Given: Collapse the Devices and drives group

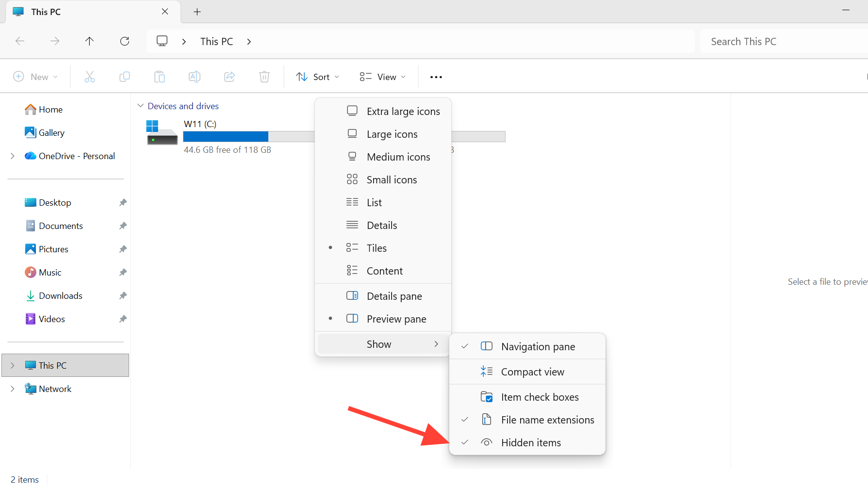Looking at the screenshot, I should [141, 106].
